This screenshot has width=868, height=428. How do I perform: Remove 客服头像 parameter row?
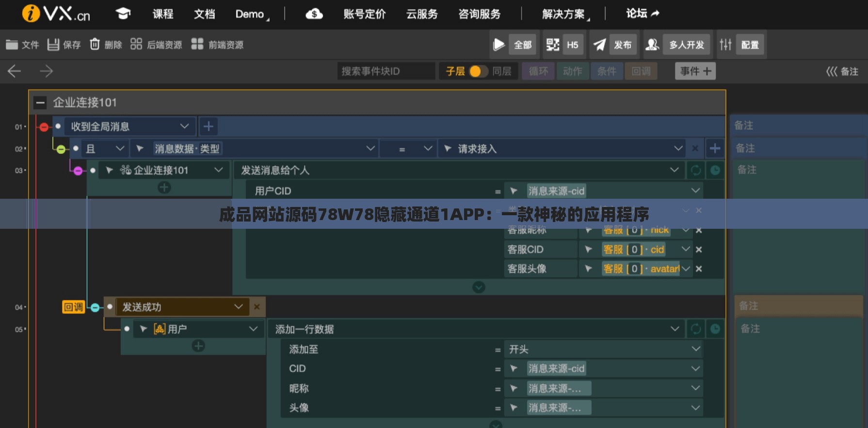(699, 269)
